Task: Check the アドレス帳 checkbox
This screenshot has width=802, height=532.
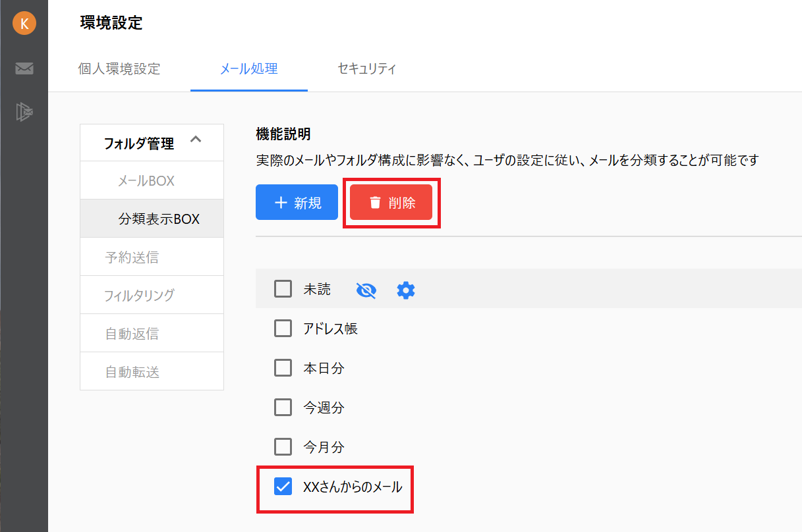Action: click(283, 329)
